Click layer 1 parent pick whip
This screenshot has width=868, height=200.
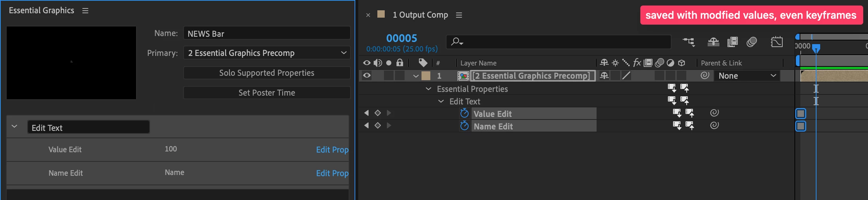tap(705, 75)
